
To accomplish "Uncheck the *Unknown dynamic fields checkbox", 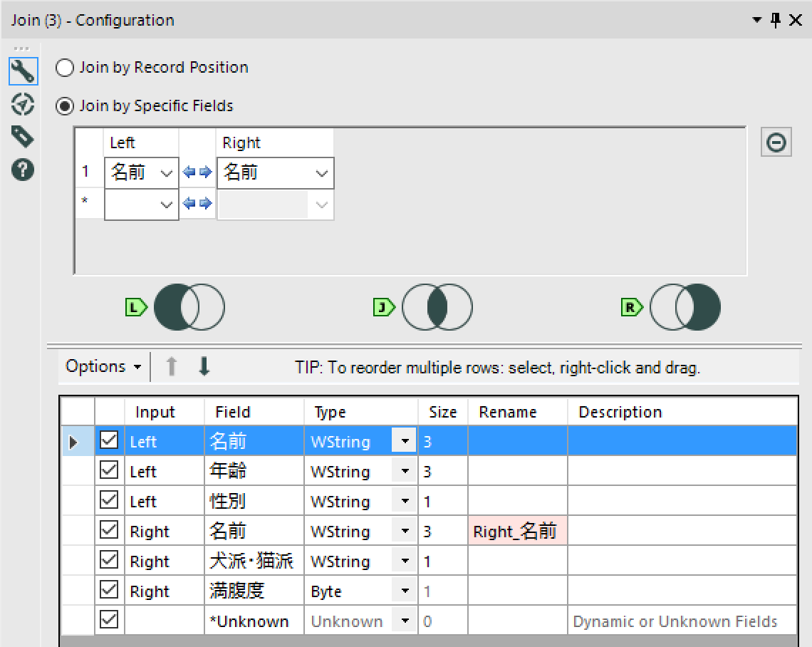I will coord(109,620).
